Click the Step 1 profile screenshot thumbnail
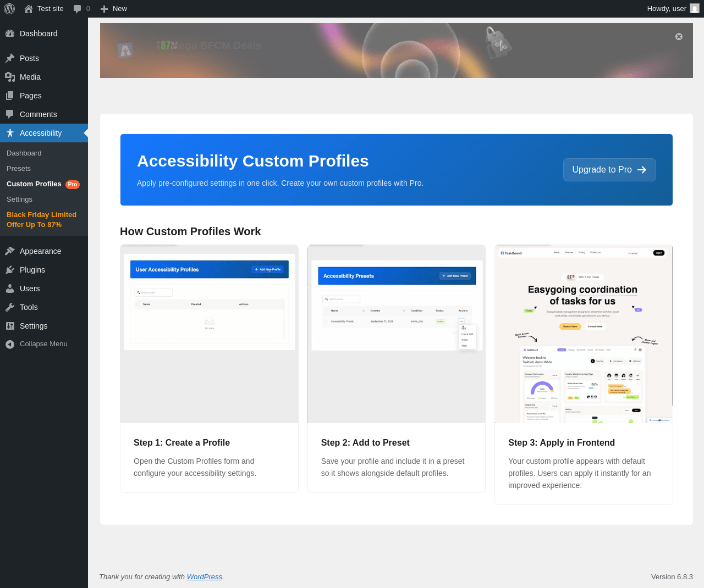704x588 pixels. [x=209, y=334]
